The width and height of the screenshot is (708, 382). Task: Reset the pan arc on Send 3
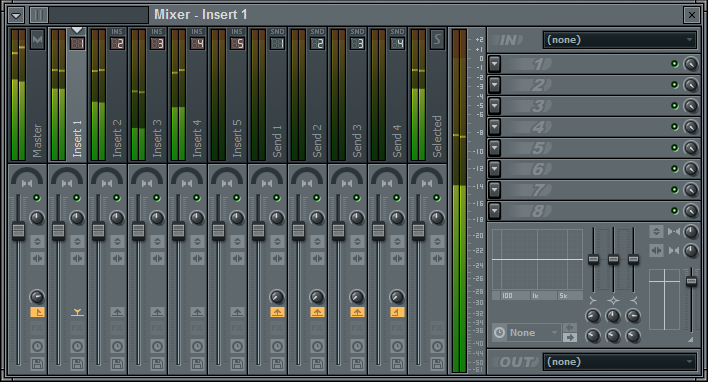click(347, 176)
